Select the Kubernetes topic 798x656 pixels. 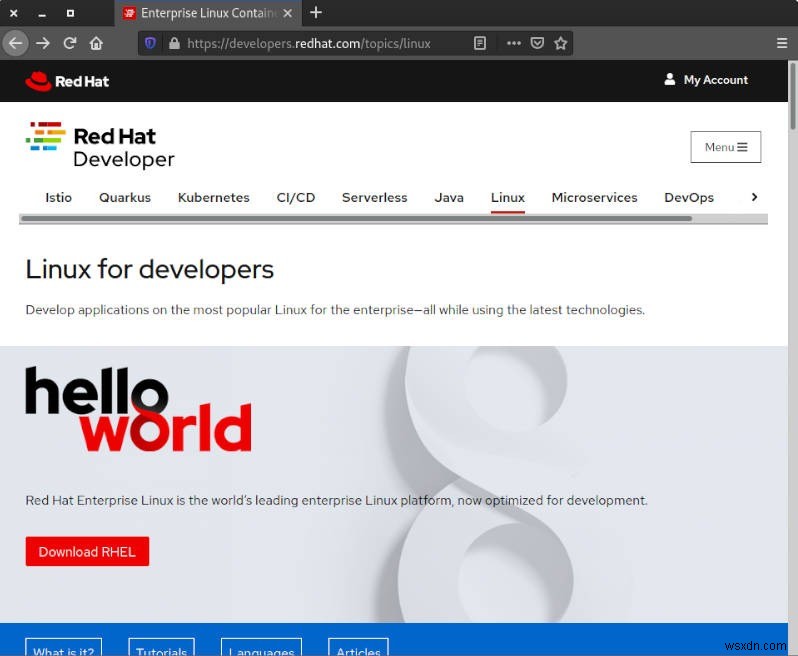[x=214, y=197]
